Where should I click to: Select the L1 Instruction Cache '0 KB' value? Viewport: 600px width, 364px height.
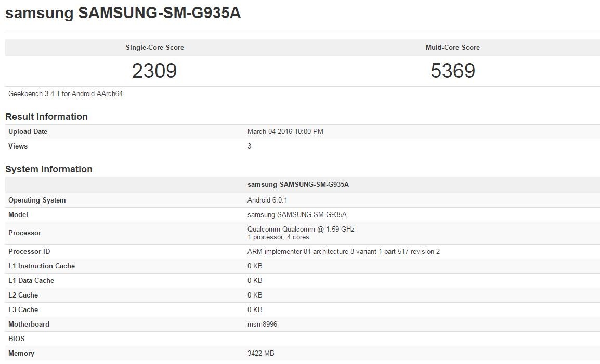(x=254, y=266)
